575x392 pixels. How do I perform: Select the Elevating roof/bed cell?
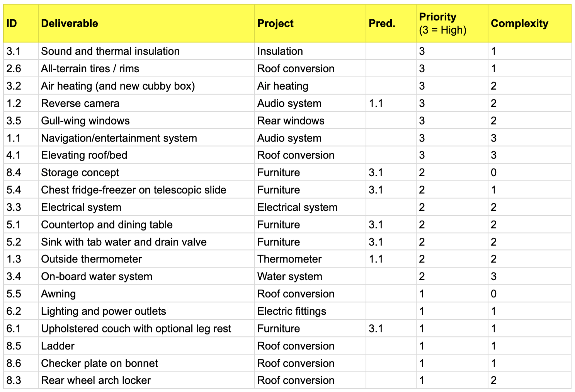84,155
